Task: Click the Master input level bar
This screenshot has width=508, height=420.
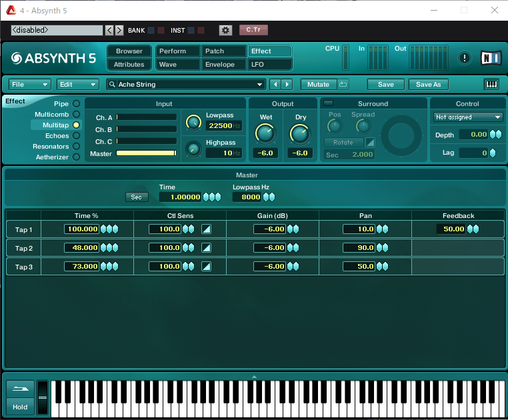Action: point(147,153)
